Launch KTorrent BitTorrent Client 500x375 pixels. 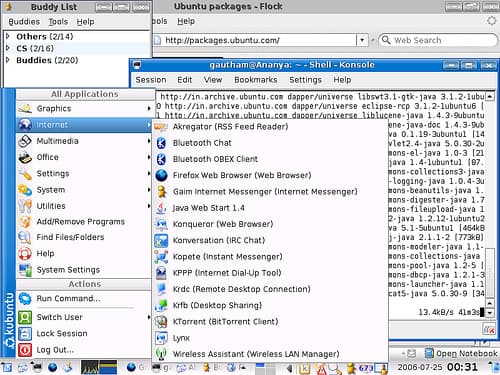[270, 322]
